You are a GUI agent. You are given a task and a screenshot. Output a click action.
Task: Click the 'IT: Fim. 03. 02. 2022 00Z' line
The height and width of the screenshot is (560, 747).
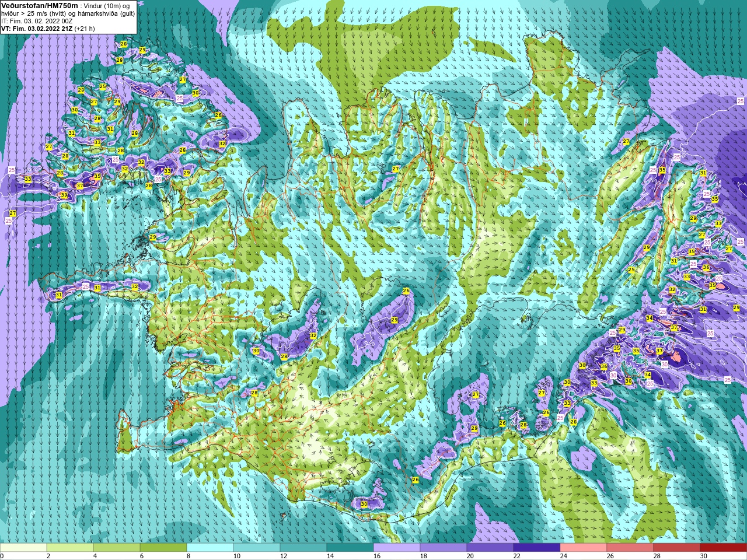click(37, 21)
